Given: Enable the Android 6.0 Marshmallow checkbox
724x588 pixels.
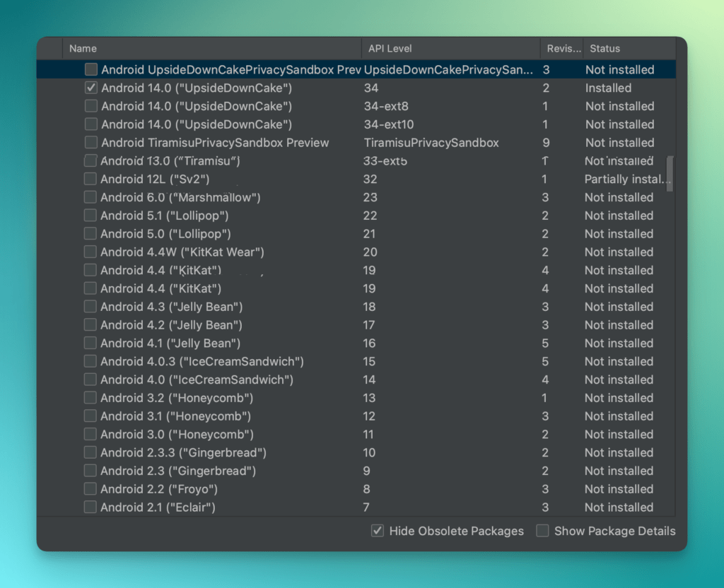Looking at the screenshot, I should click(90, 197).
